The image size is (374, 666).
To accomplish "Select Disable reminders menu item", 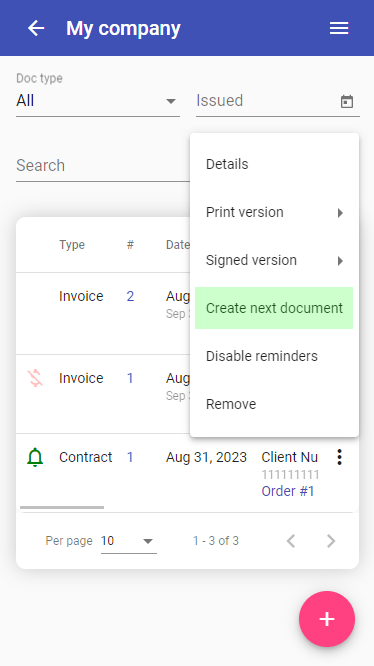I will point(274,356).
